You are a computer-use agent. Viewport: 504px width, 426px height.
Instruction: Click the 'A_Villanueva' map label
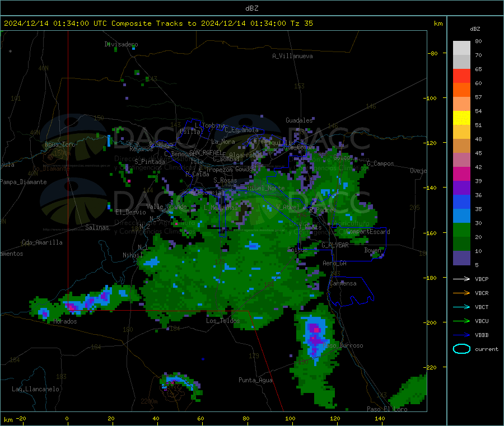click(292, 56)
